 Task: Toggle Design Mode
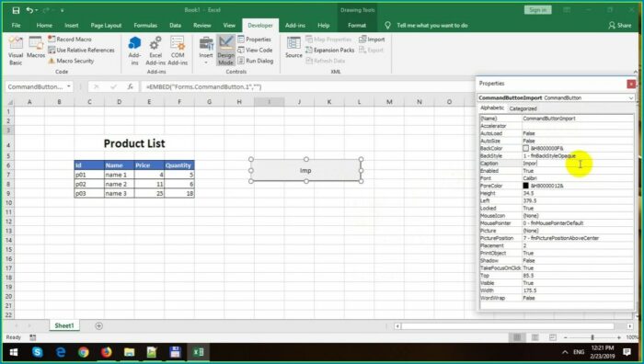tap(225, 51)
